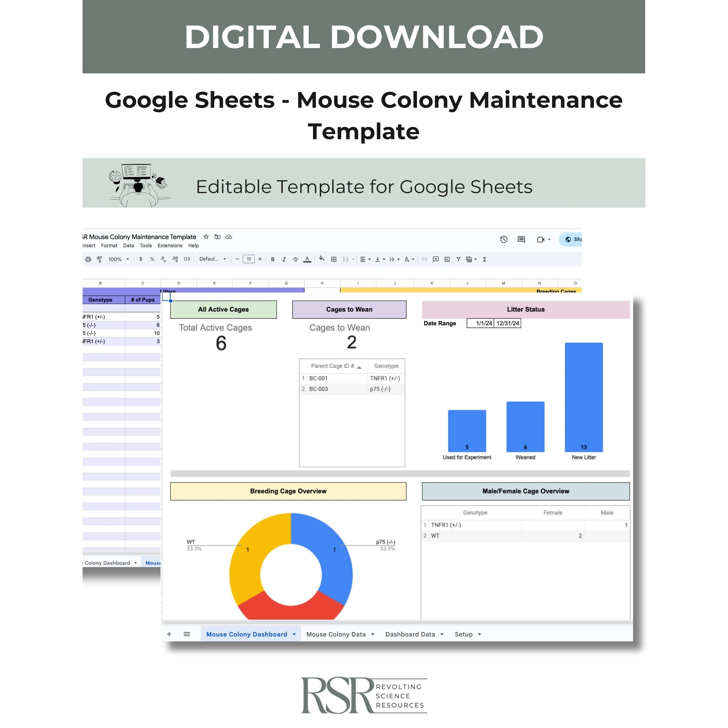Image resolution: width=728 pixels, height=728 pixels.
Task: Star the Mouse Colony Maintenance document
Action: tap(206, 237)
